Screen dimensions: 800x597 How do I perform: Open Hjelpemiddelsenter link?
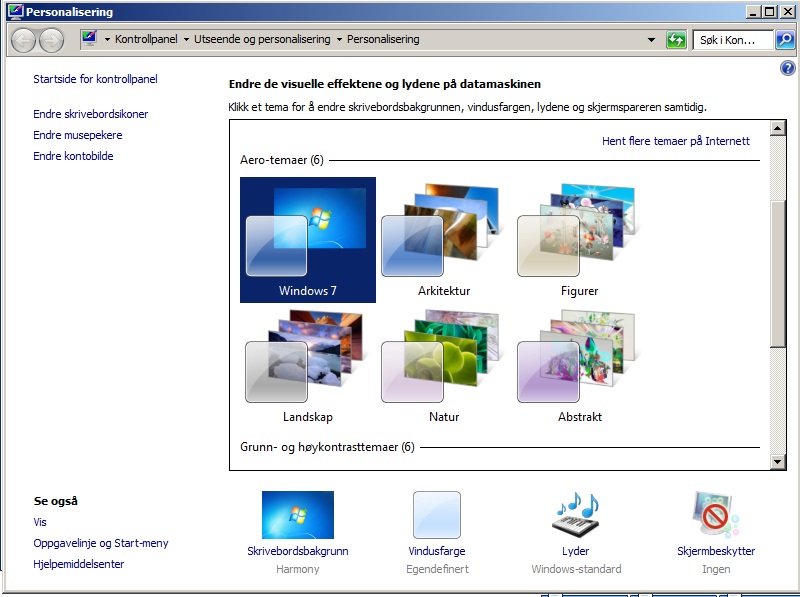tap(79, 564)
